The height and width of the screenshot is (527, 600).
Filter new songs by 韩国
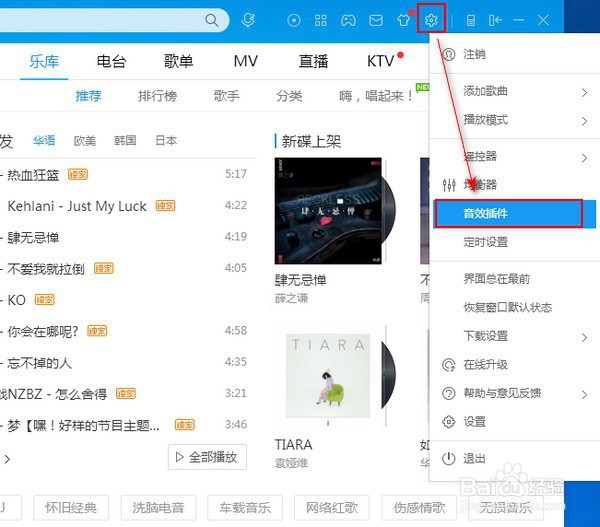pyautogui.click(x=125, y=140)
